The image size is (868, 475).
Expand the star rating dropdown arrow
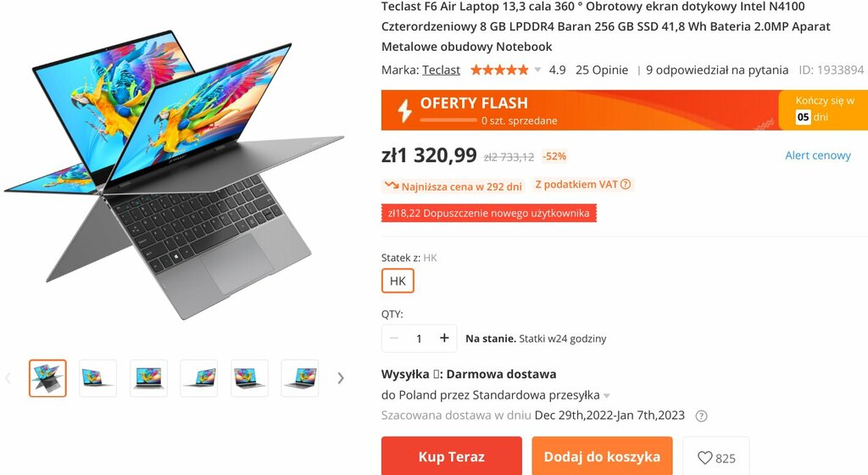pyautogui.click(x=537, y=70)
